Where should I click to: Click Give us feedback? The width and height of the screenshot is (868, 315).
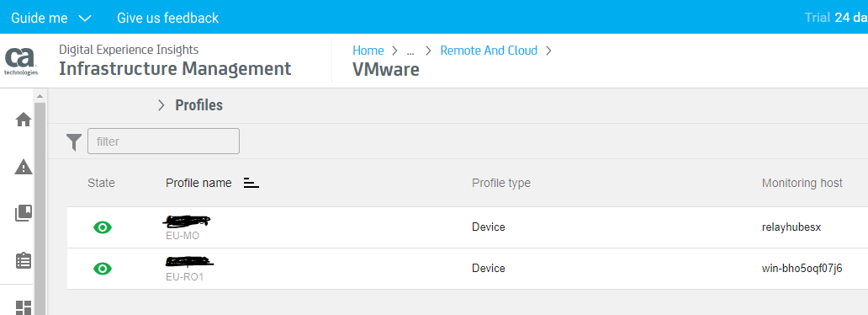point(167,18)
